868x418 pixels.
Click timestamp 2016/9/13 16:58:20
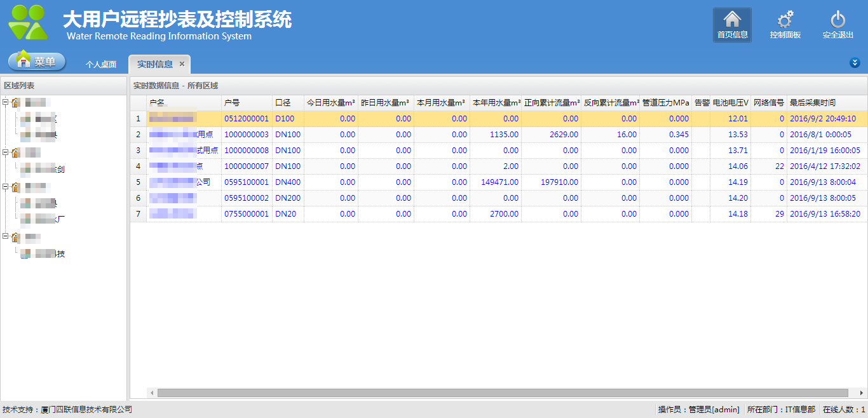pos(825,214)
